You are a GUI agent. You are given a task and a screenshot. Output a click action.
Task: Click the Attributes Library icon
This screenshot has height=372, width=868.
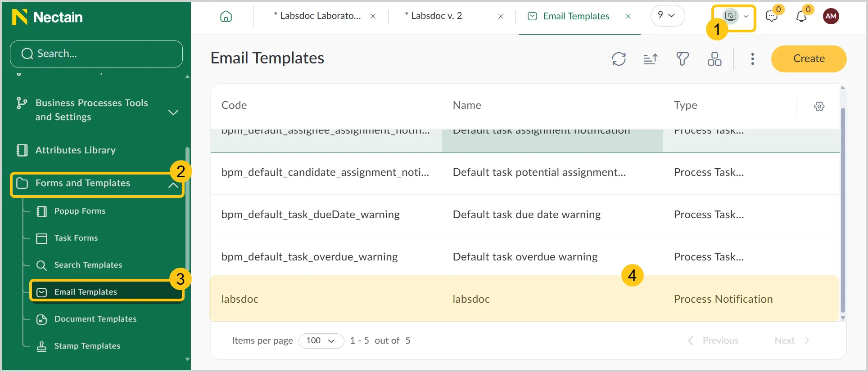tap(22, 150)
